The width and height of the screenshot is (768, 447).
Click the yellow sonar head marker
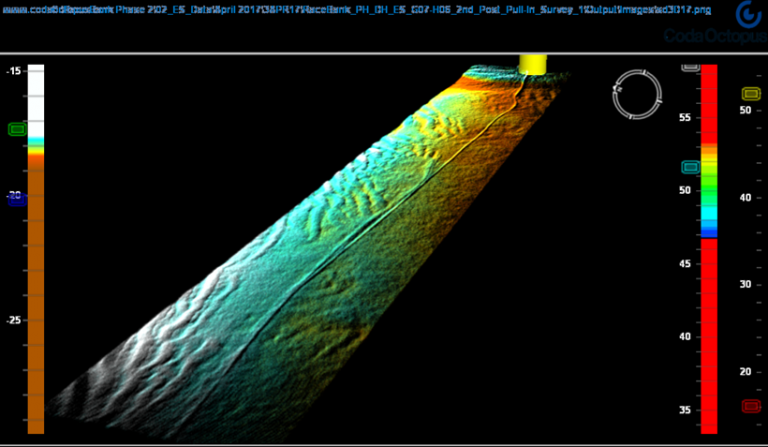533,63
